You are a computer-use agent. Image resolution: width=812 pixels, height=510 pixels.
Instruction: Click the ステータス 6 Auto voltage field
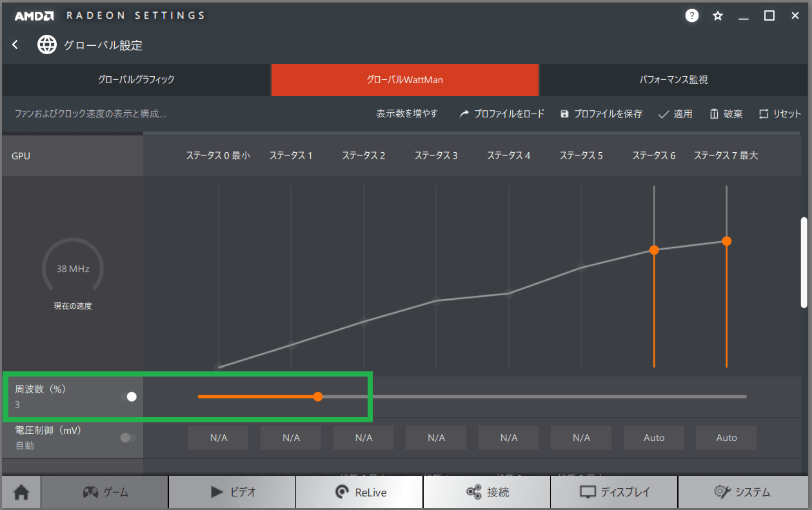point(654,438)
